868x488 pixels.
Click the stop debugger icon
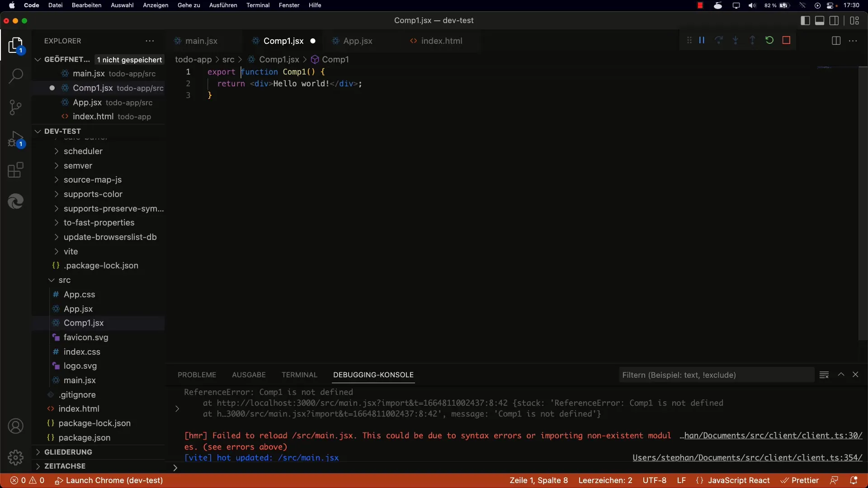click(786, 41)
